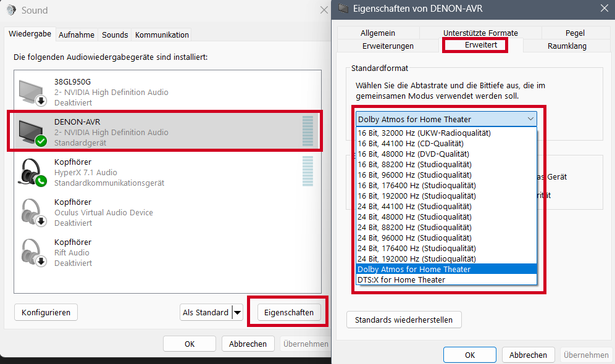Choose 24 Bit, 176400 Hz option
This screenshot has height=364, width=615.
(x=446, y=249)
